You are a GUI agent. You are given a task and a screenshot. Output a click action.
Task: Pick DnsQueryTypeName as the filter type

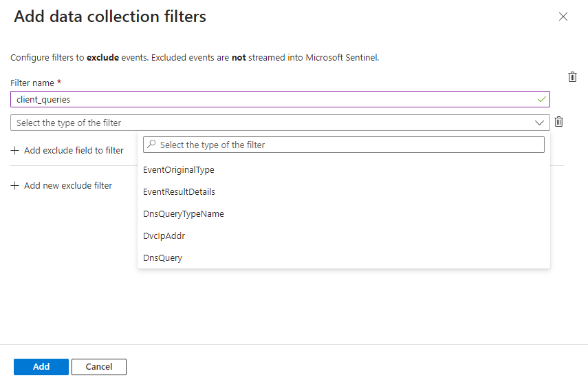(x=184, y=214)
